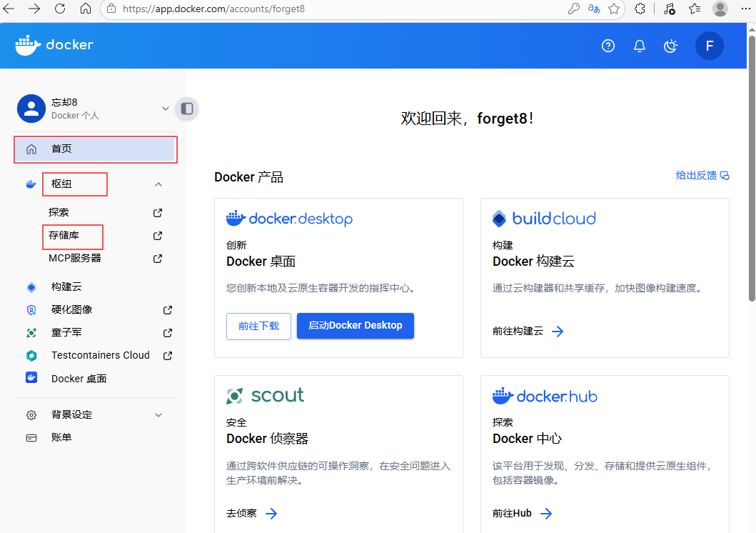The image size is (756, 533).
Task: Open 构建云 in the sidebar
Action: pos(66,287)
